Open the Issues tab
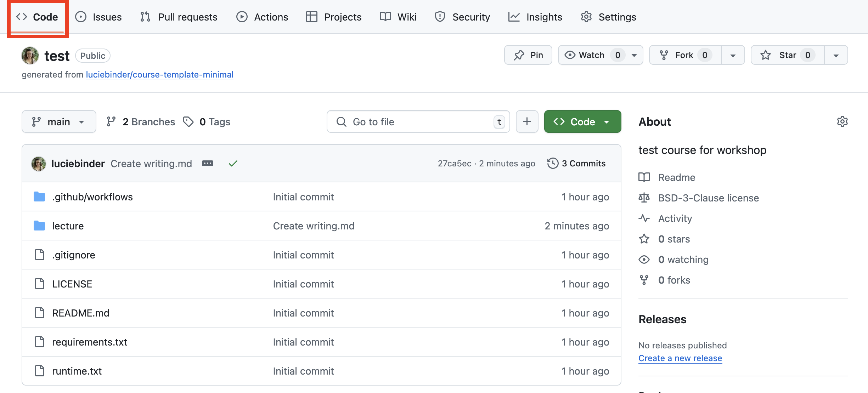This screenshot has width=868, height=393. 98,17
